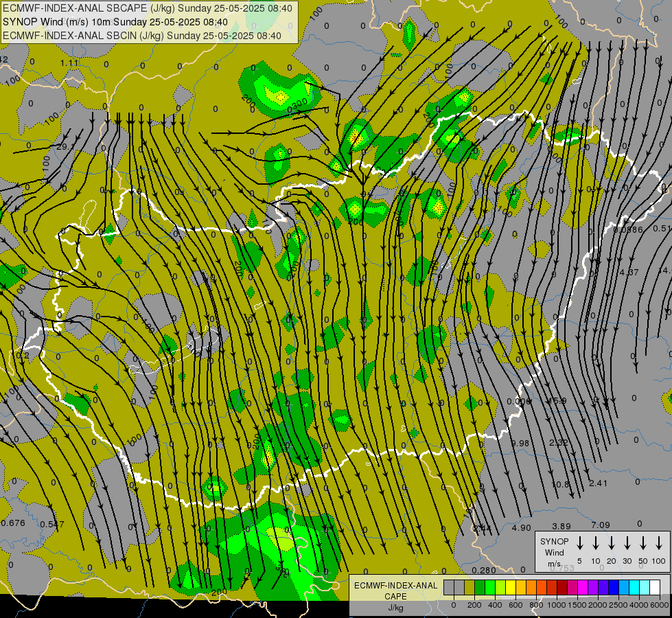Click map value 0.280
Image resolution: width=672 pixels, height=618 pixels.
coord(484,570)
